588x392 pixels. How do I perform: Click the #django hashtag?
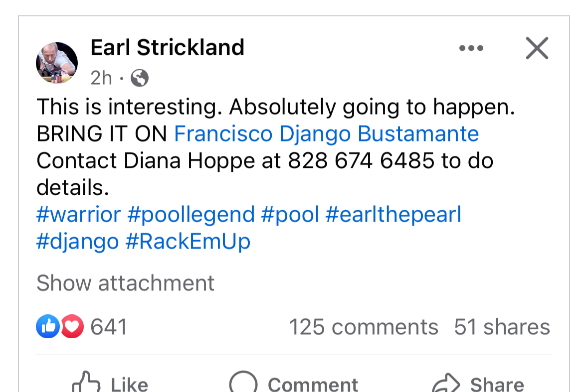78,242
